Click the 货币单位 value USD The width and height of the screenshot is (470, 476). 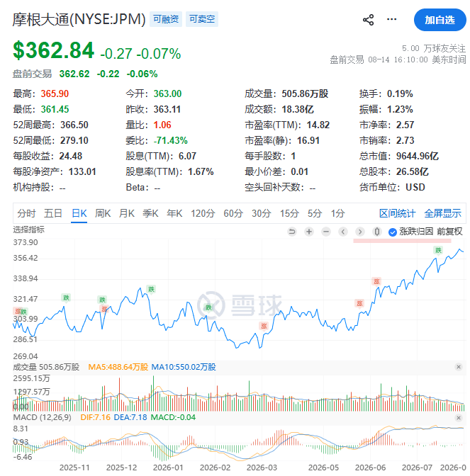pyautogui.click(x=415, y=187)
